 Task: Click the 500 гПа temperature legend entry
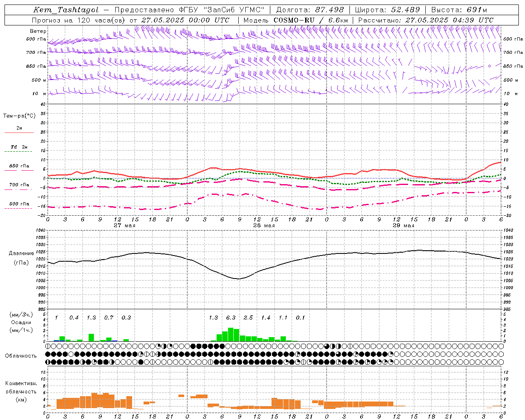(x=19, y=204)
